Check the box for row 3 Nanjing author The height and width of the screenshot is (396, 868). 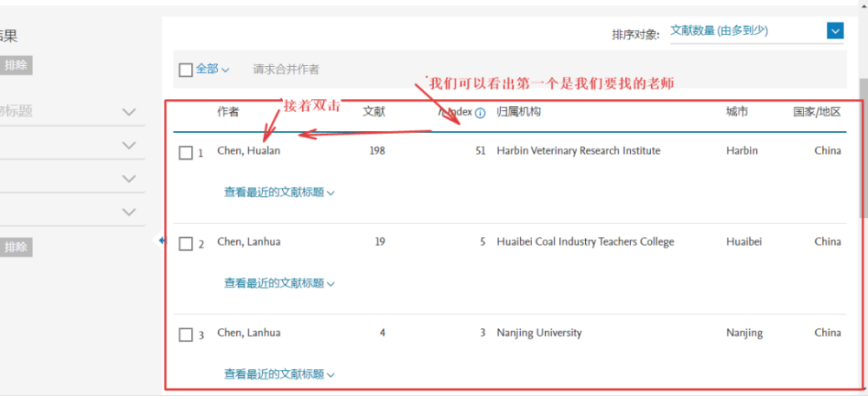pyautogui.click(x=186, y=334)
